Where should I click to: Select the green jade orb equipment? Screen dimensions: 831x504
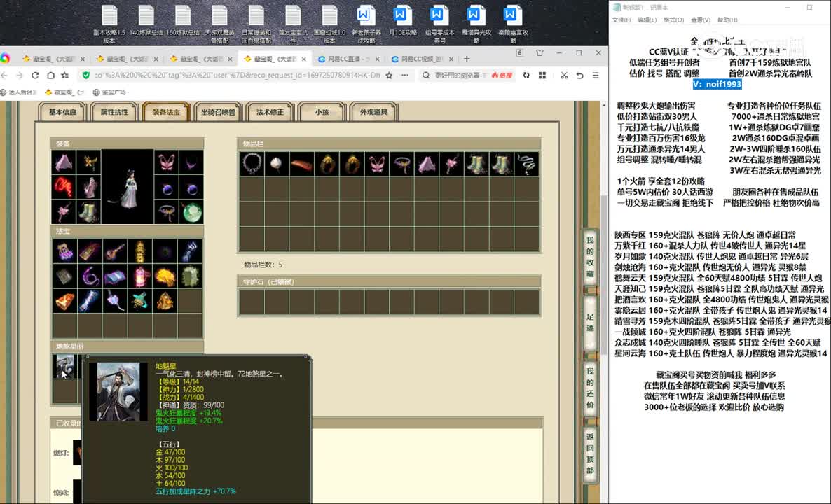click(191, 212)
